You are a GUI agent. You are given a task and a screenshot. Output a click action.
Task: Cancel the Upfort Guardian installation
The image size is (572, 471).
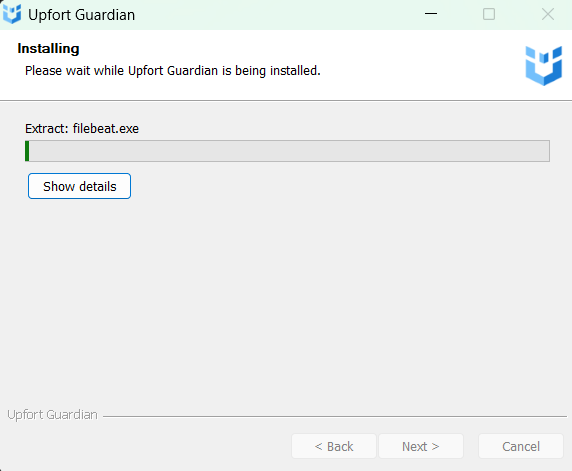521,446
